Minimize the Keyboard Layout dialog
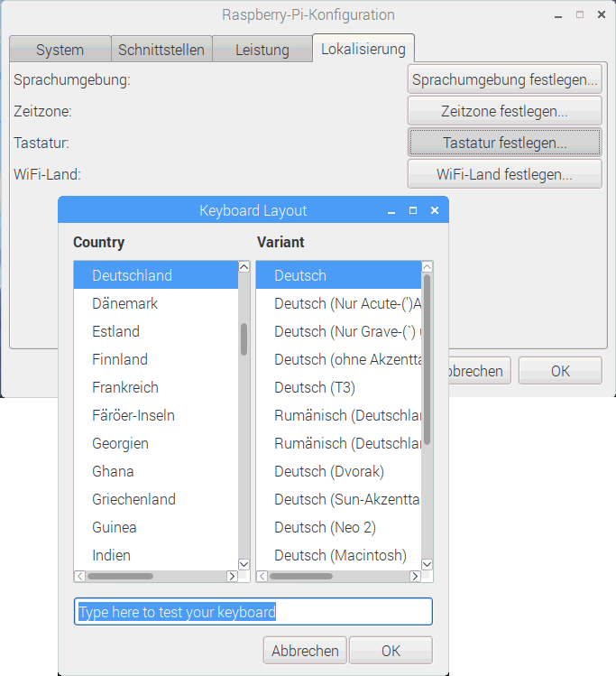 pos(391,210)
